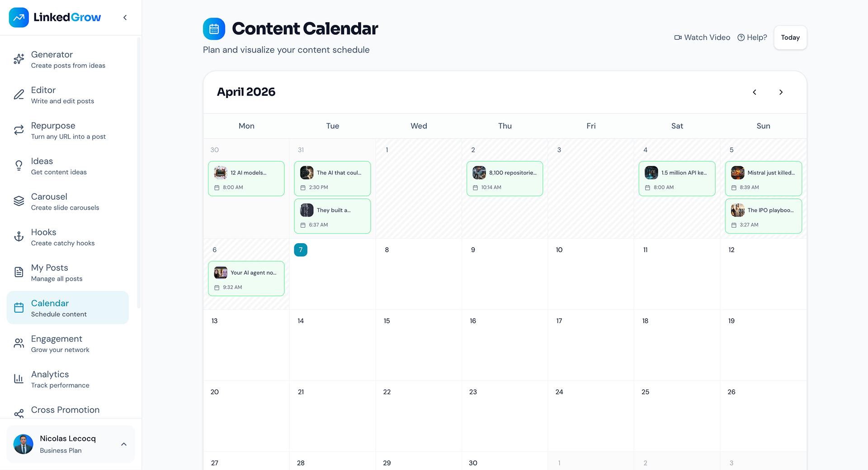This screenshot has width=868, height=470.
Task: Open the 'Mistral just killed' post card
Action: 763,179
